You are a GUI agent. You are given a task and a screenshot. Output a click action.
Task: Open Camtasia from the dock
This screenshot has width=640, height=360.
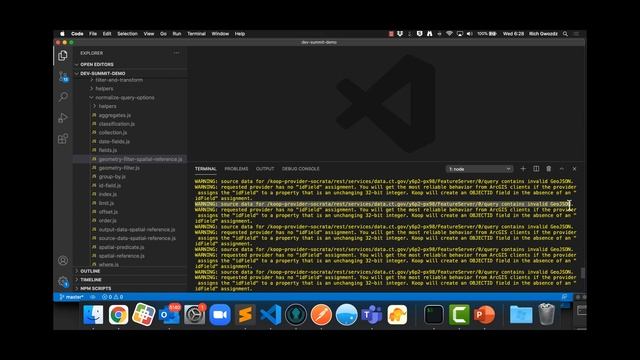(459, 315)
